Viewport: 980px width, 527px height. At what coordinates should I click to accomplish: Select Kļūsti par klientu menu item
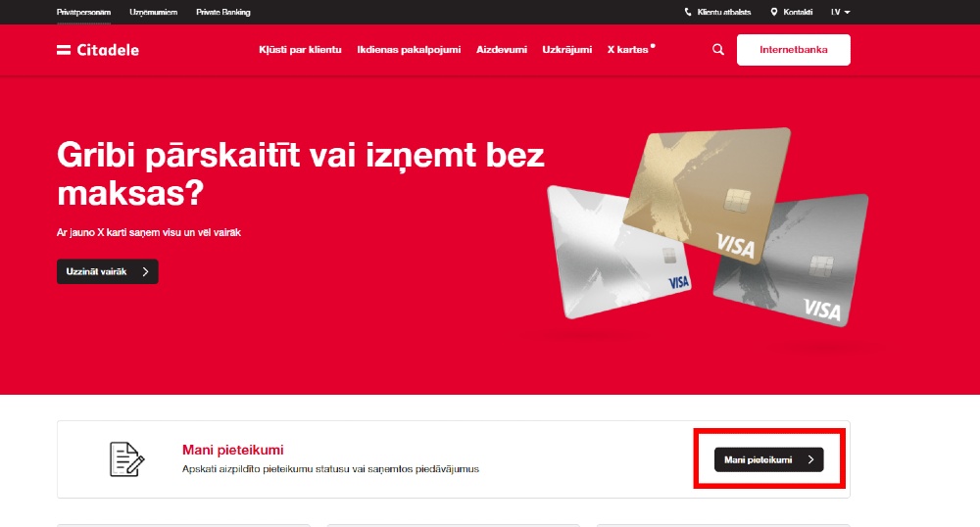coord(300,49)
